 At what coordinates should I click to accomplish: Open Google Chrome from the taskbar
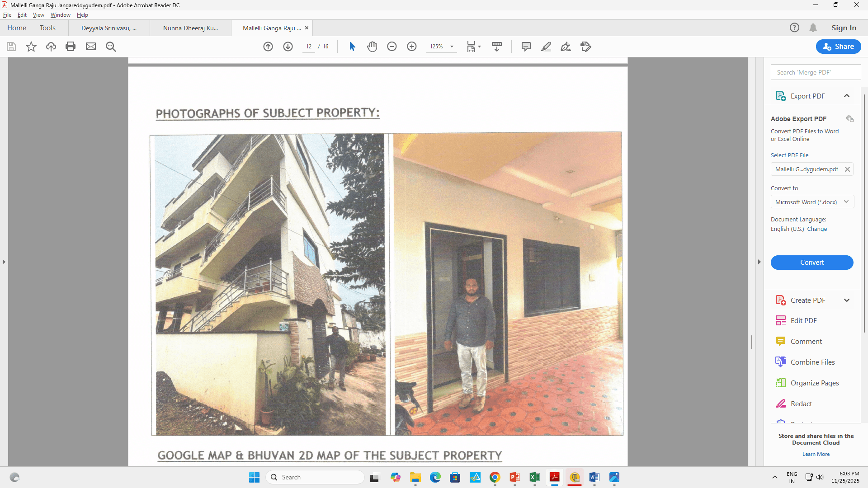pos(495,477)
